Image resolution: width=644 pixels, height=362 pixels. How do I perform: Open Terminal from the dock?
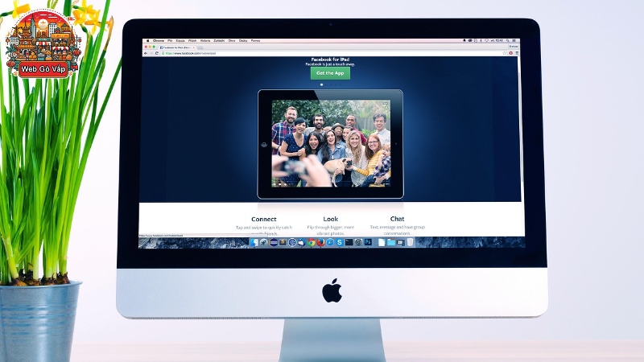[349, 243]
